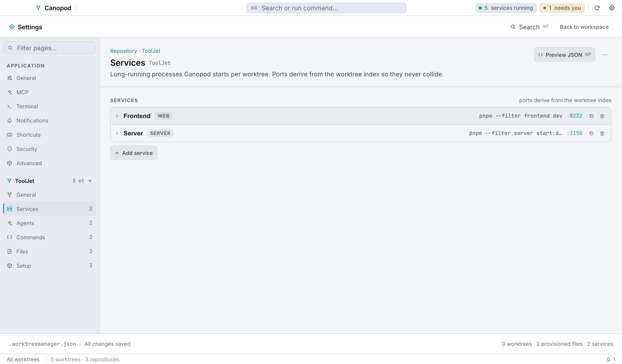Viewport: 622px width, 364px height.
Task: Click the :8232 port of Frontend
Action: pyautogui.click(x=574, y=116)
